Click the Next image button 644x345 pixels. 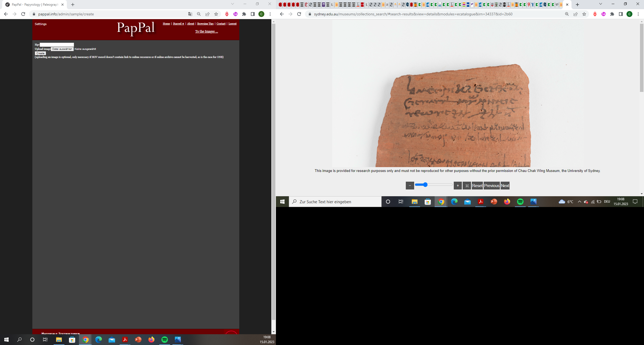(x=505, y=185)
